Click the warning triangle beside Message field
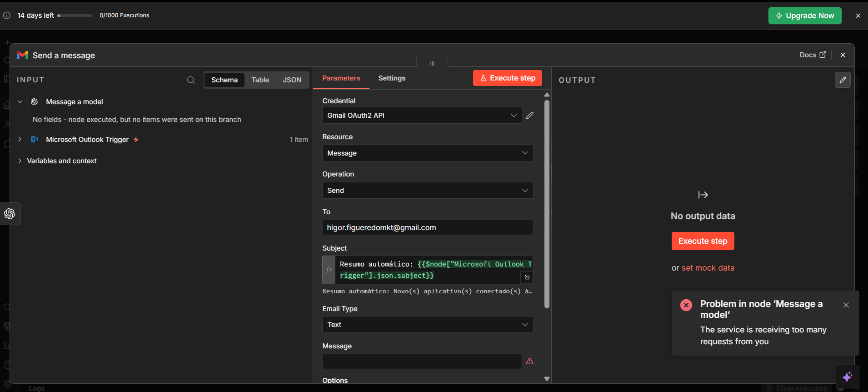Viewport: 868px width, 392px height. pyautogui.click(x=530, y=361)
